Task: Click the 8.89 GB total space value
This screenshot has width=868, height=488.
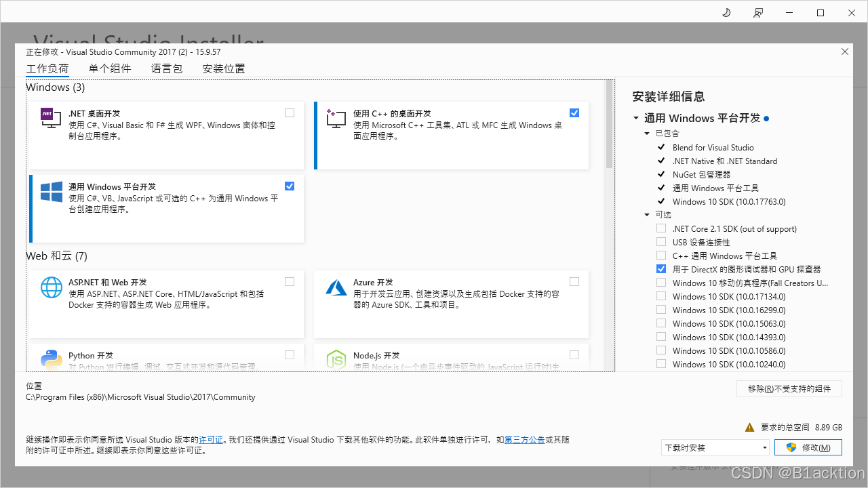Action: [829, 428]
